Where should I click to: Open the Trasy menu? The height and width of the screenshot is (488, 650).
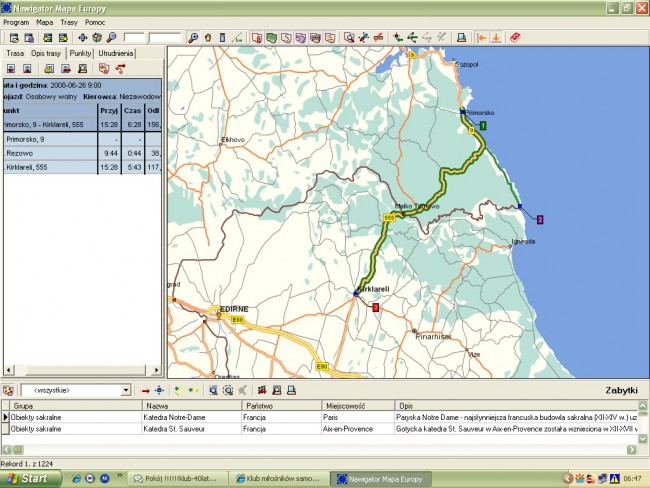click(x=69, y=21)
